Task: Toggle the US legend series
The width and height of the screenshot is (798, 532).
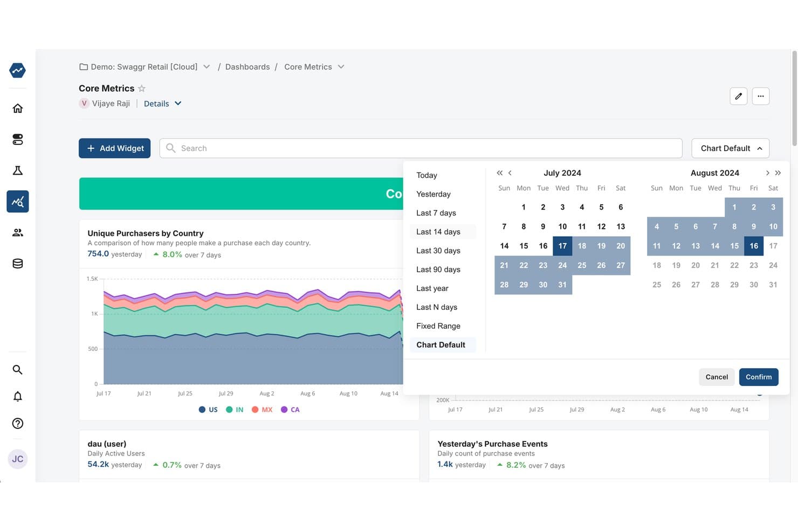Action: tap(208, 410)
